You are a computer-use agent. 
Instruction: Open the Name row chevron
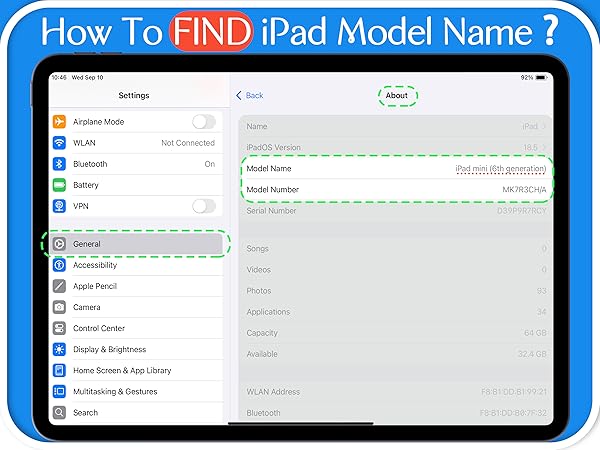(x=544, y=126)
